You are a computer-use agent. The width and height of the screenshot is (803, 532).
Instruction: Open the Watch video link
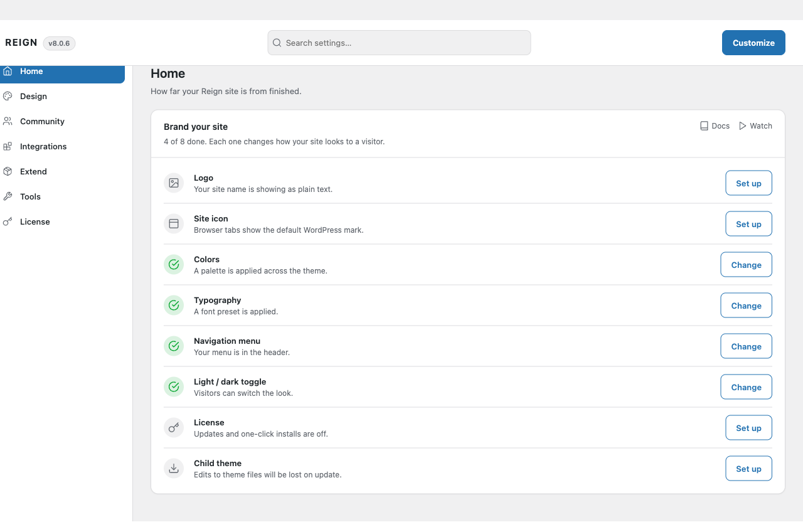click(x=755, y=125)
